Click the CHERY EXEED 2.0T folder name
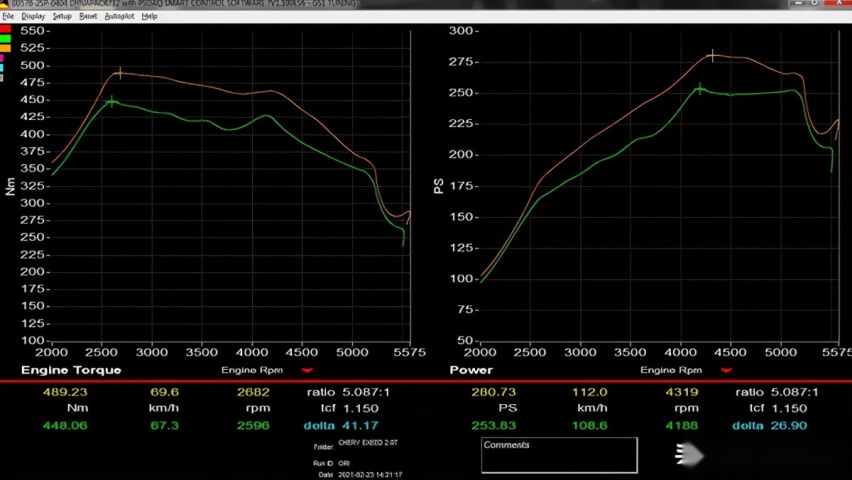Image resolution: width=852 pixels, height=480 pixels. click(368, 442)
